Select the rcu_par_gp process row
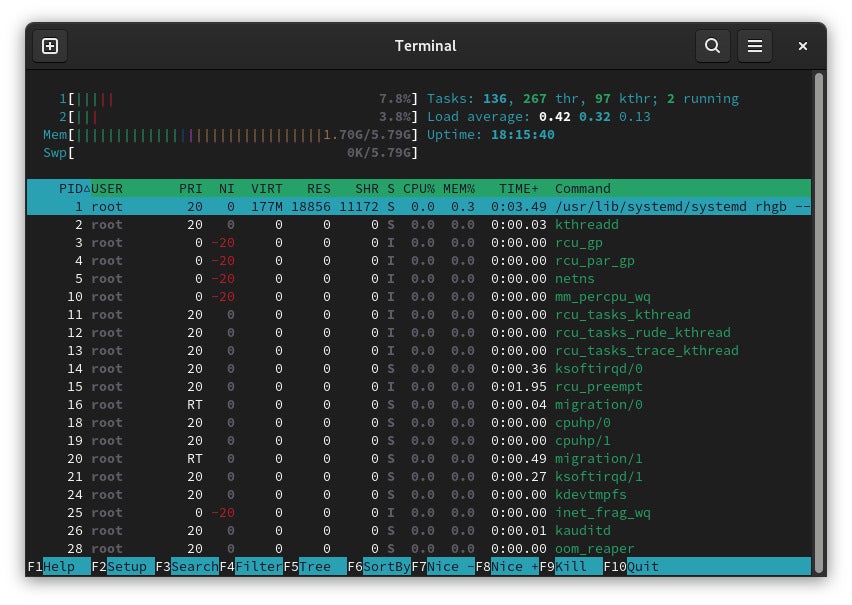The width and height of the screenshot is (852, 605). click(x=419, y=260)
